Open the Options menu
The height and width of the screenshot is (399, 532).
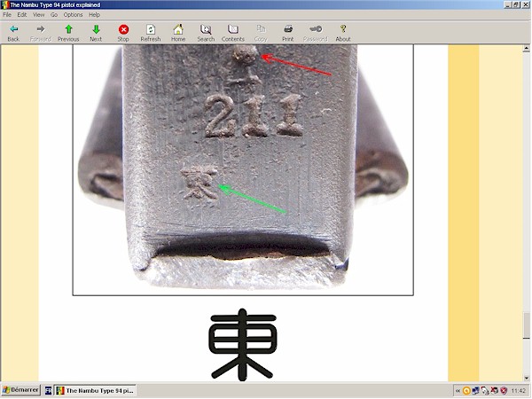[74, 14]
